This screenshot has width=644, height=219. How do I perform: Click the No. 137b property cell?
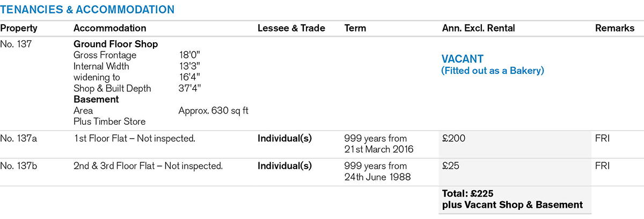[19, 166]
